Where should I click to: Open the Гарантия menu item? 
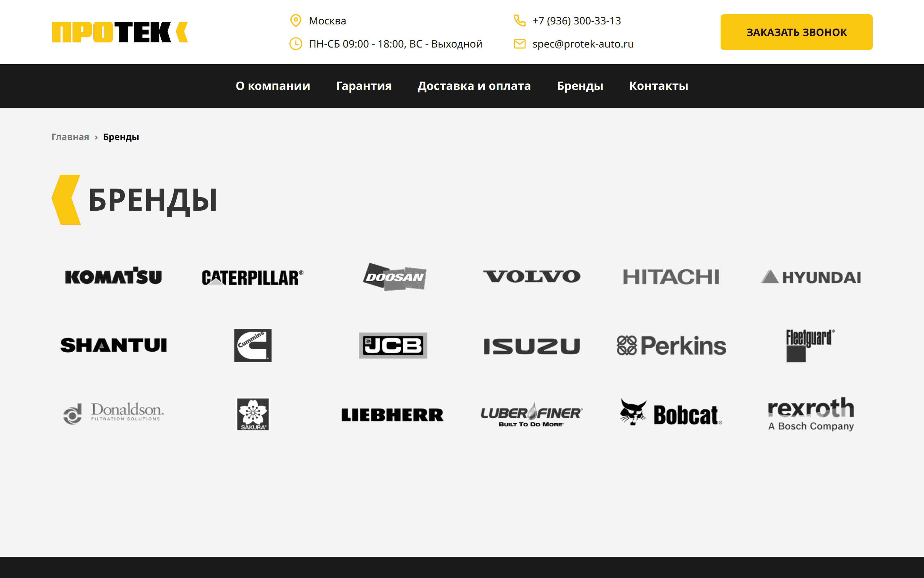(364, 86)
